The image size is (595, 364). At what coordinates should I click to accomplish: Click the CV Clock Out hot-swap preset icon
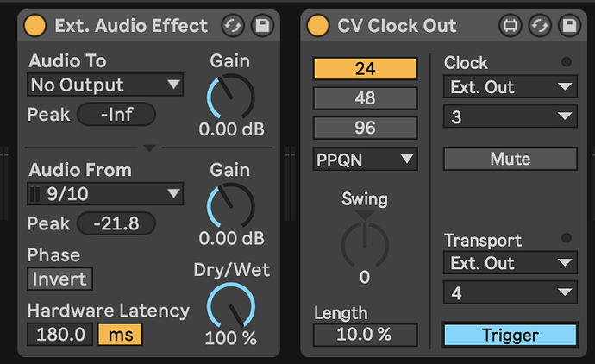pos(540,26)
